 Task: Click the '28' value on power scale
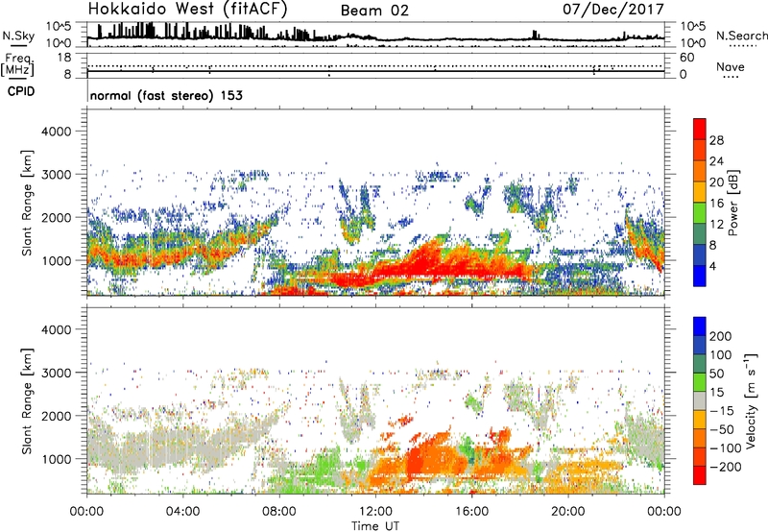[x=716, y=140]
